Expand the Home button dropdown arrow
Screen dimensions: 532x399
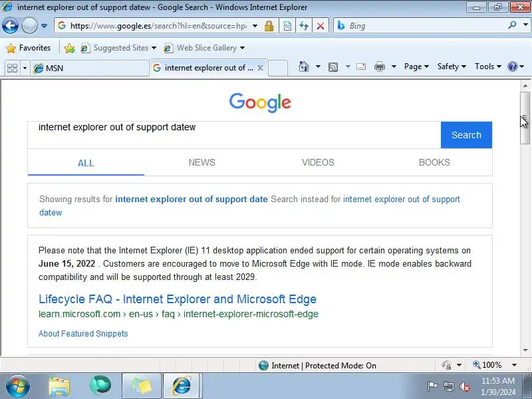(x=318, y=66)
